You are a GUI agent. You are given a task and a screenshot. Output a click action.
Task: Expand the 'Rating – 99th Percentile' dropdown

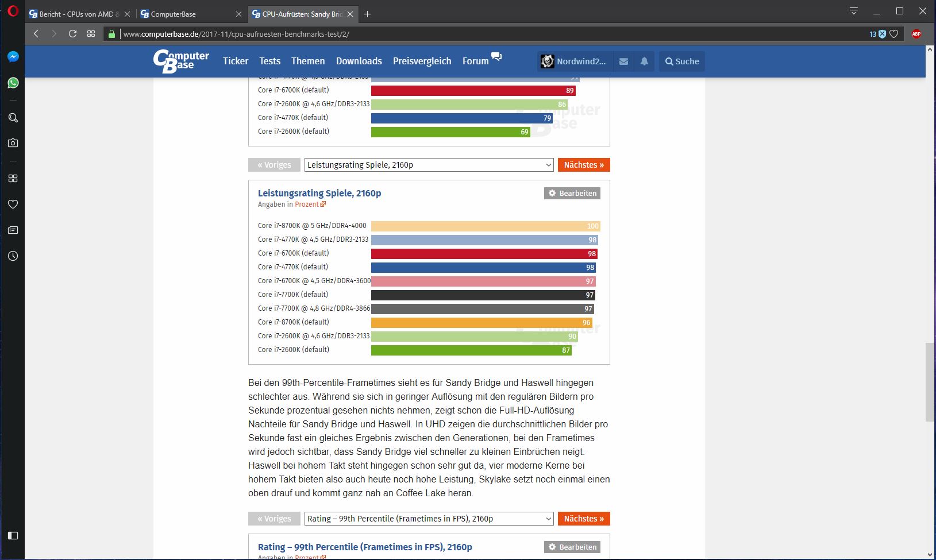[429, 519]
